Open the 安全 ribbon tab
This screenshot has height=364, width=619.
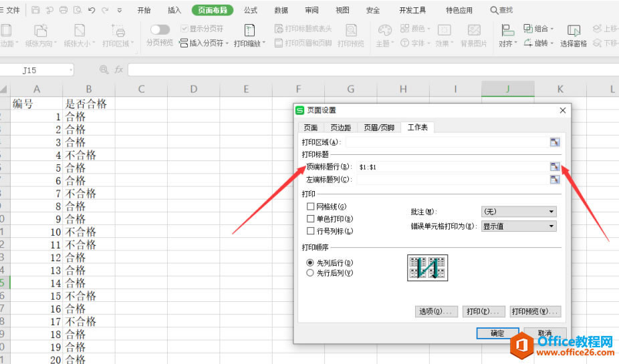372,10
